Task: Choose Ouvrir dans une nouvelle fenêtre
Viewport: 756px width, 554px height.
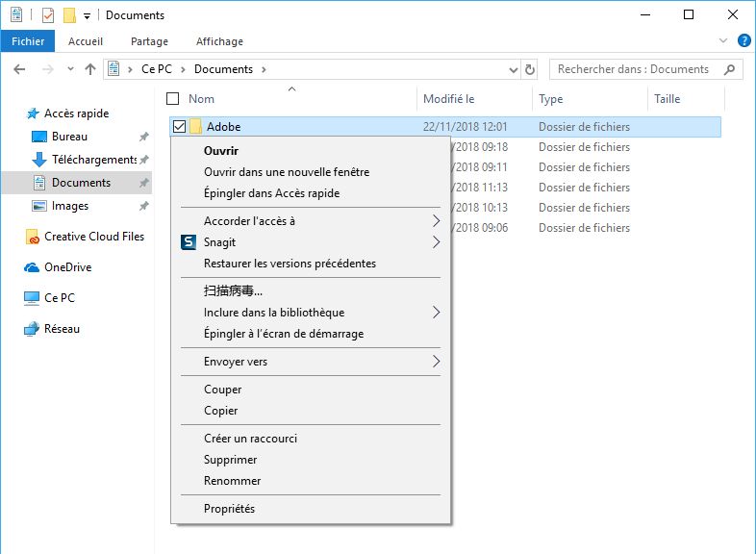Action: pos(311,172)
